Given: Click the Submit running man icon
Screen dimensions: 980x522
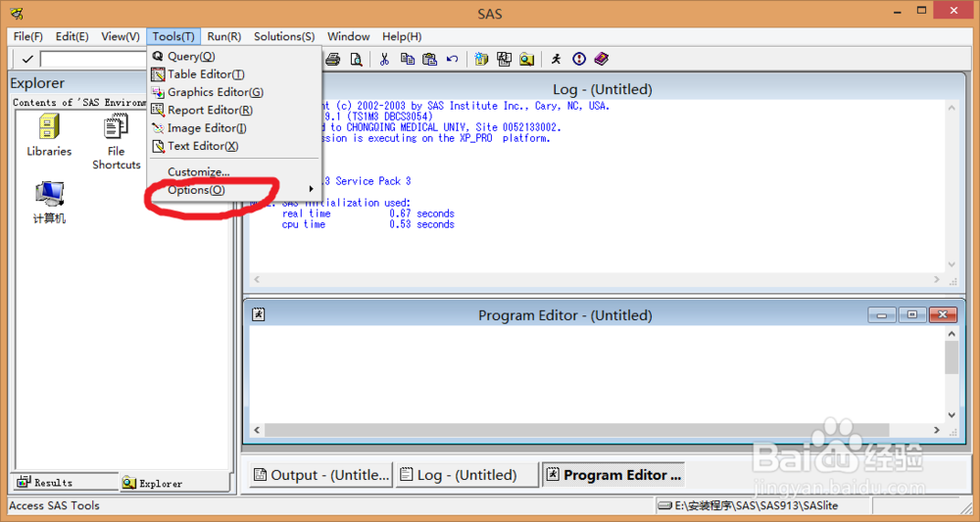Looking at the screenshot, I should click(x=556, y=59).
